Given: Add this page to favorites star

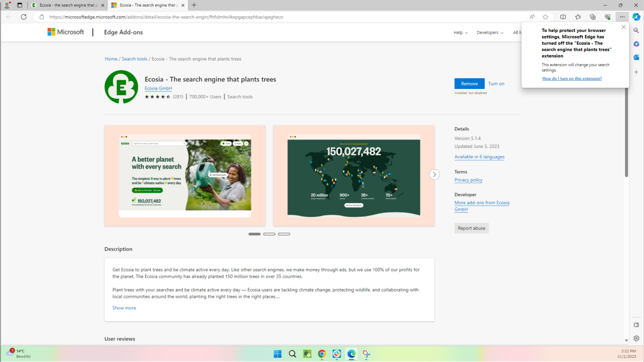Looking at the screenshot, I should point(545,17).
